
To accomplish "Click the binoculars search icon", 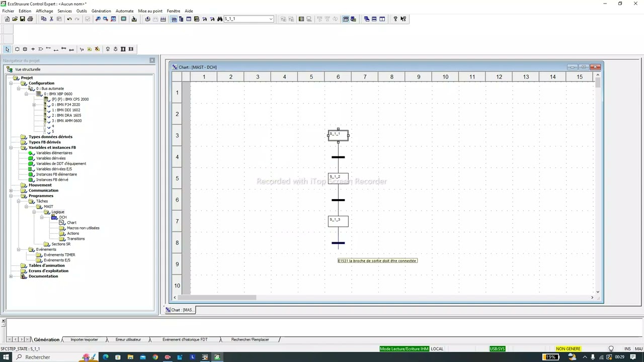I will tap(220, 19).
